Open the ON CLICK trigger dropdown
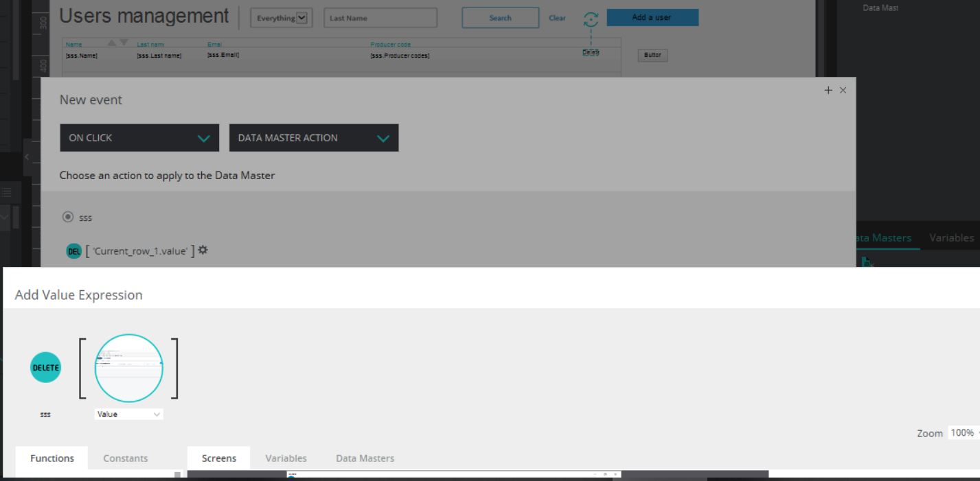The height and width of the screenshot is (481, 980). [139, 138]
